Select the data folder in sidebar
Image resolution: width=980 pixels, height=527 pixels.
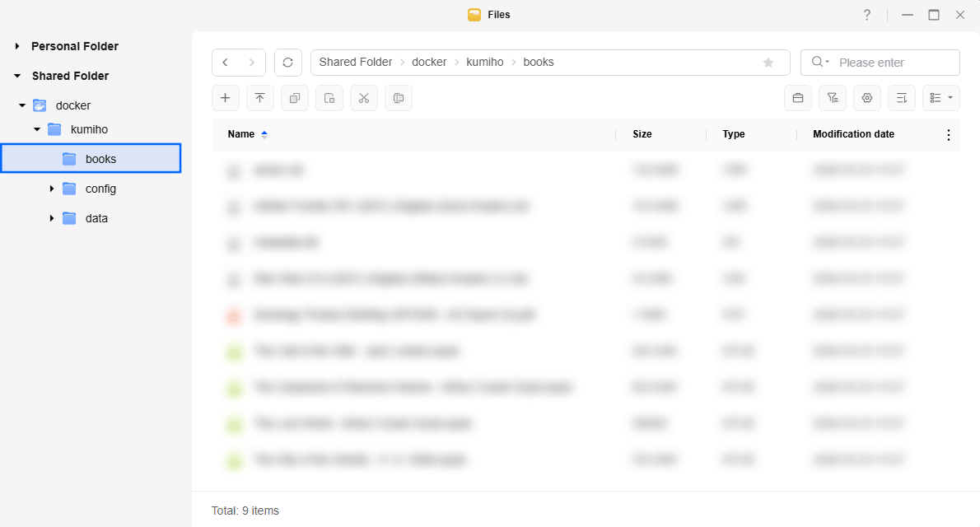click(96, 219)
